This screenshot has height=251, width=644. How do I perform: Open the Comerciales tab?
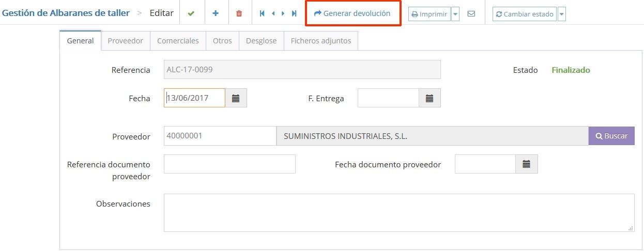(178, 41)
